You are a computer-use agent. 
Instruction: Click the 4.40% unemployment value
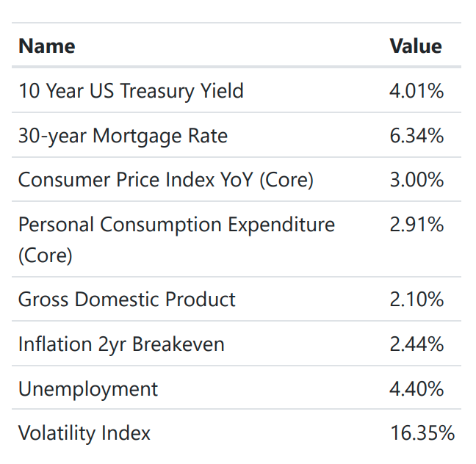pyautogui.click(x=416, y=388)
